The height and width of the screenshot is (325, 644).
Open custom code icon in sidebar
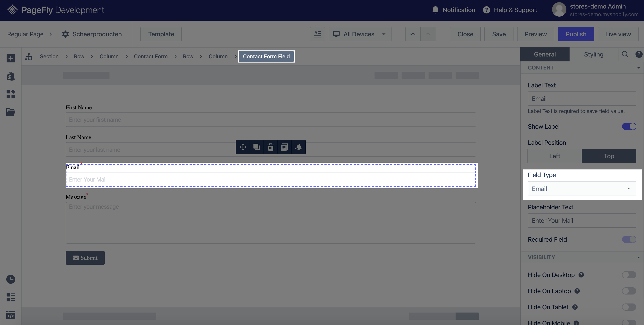(11, 315)
